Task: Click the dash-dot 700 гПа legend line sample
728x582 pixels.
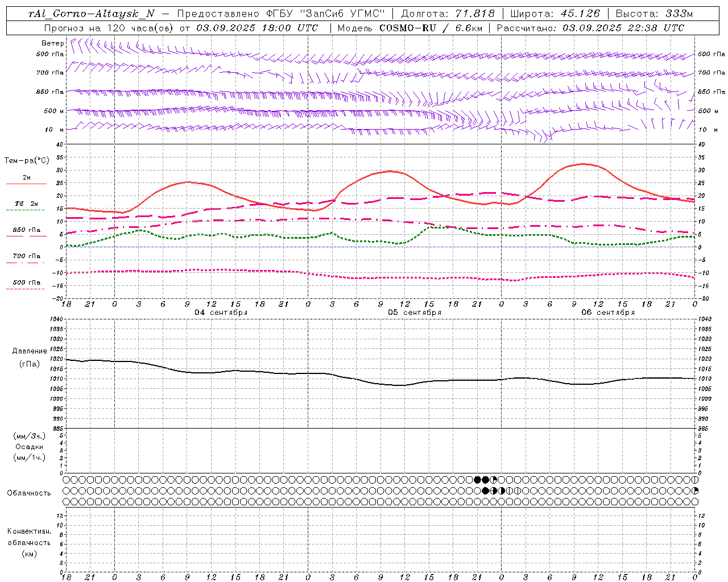Action: coord(25,263)
